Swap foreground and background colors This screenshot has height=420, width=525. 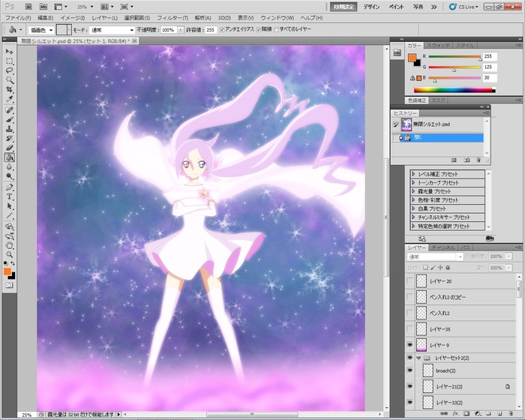13,263
